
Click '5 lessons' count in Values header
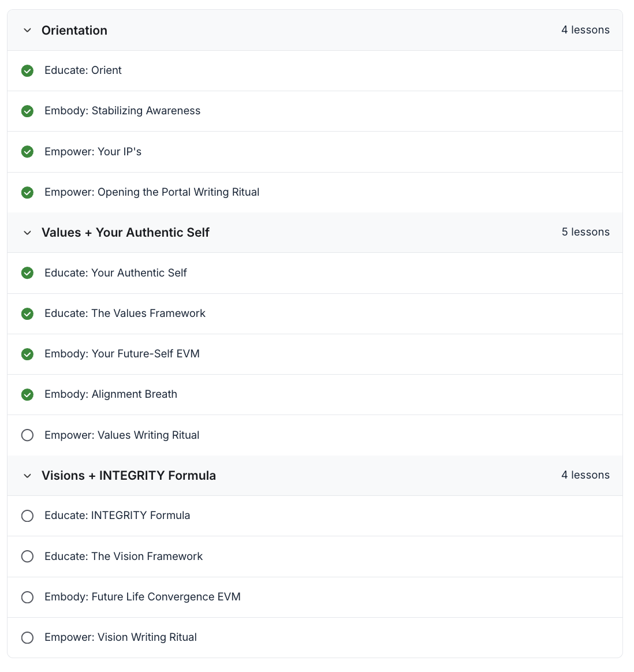tap(585, 232)
